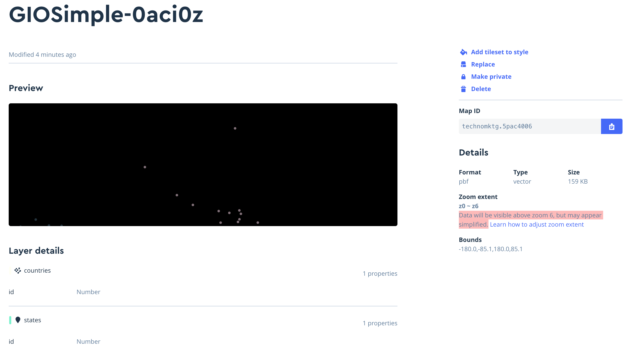This screenshot has height=356, width=644.
Task: Click the id property row under states
Action: [x=11, y=341]
